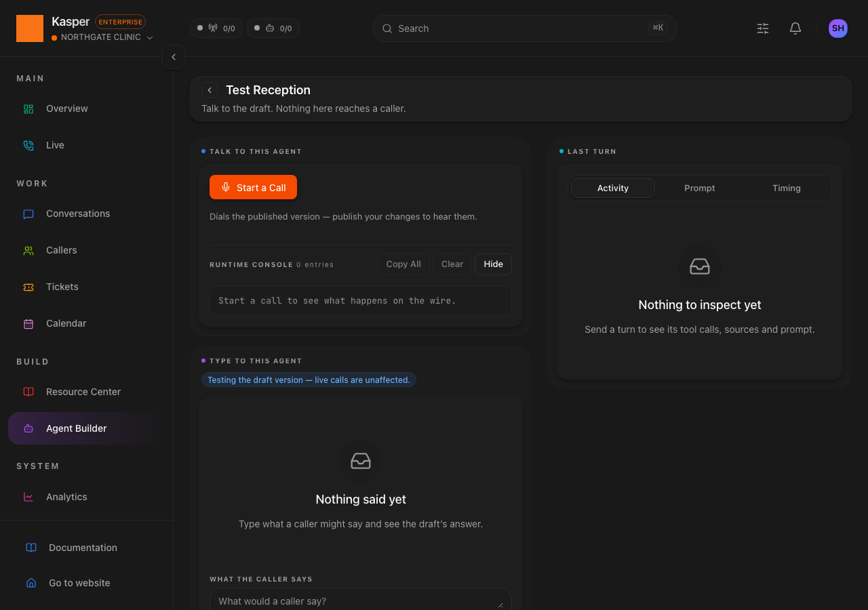Click the 'Nothing said yet' message

[x=361, y=500]
